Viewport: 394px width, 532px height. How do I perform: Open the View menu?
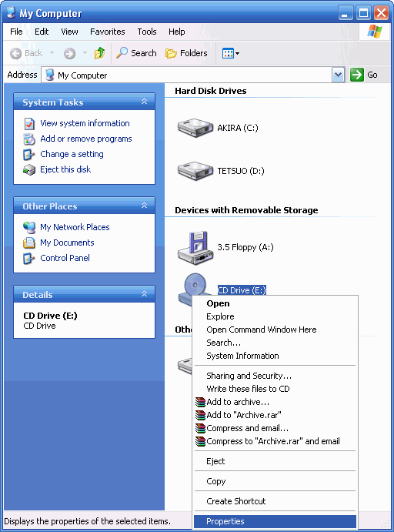pos(69,32)
